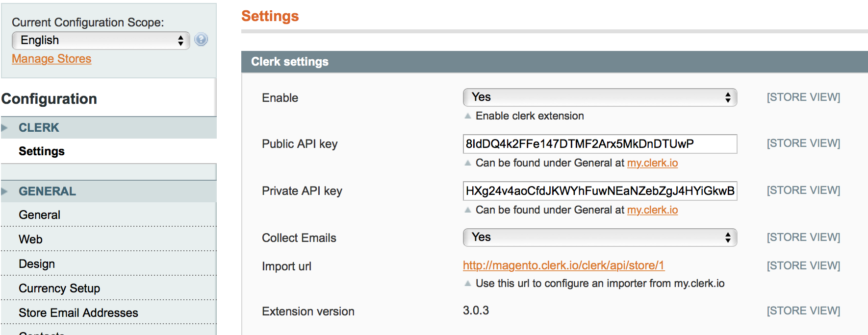Open the help icon beside the scope selector
The width and height of the screenshot is (868, 335).
coord(201,40)
